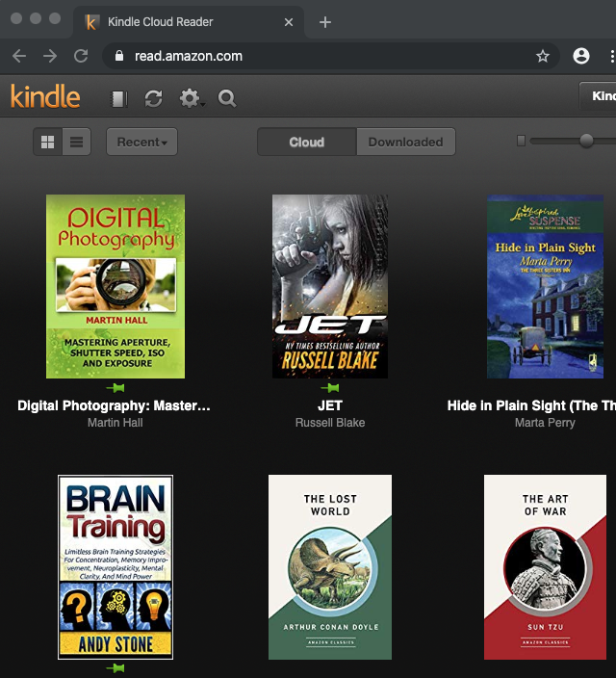This screenshot has width=616, height=678.
Task: Click the sync refresh icon in Kindle toolbar
Action: pyautogui.click(x=153, y=98)
